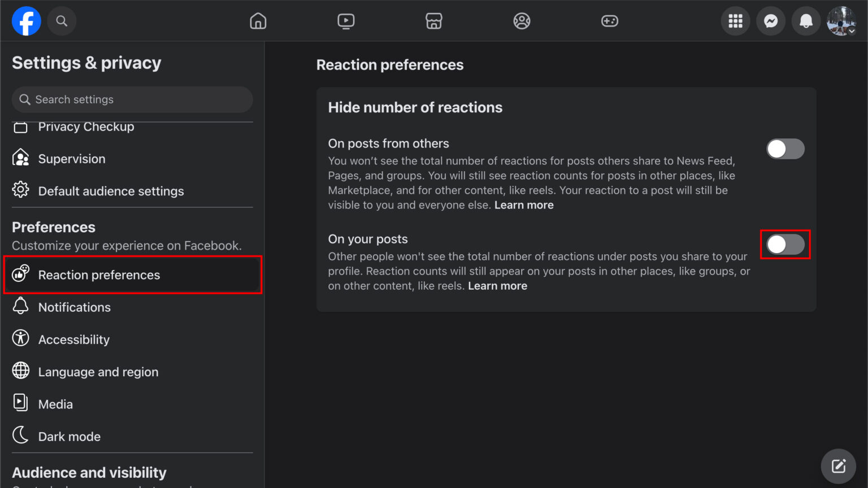Screen dimensions: 868x488
Task: Open Notifications settings
Action: [x=75, y=307]
